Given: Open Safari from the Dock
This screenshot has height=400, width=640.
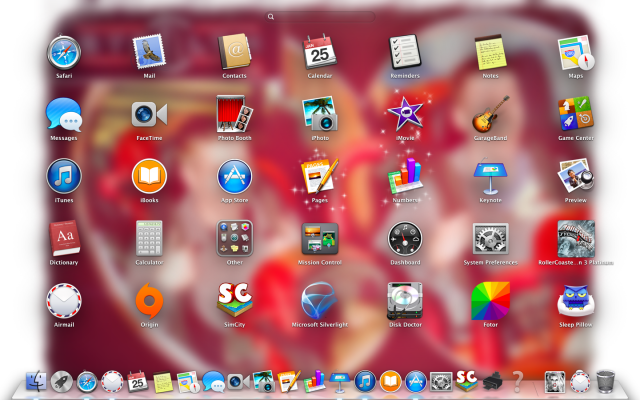Looking at the screenshot, I should coord(87,382).
